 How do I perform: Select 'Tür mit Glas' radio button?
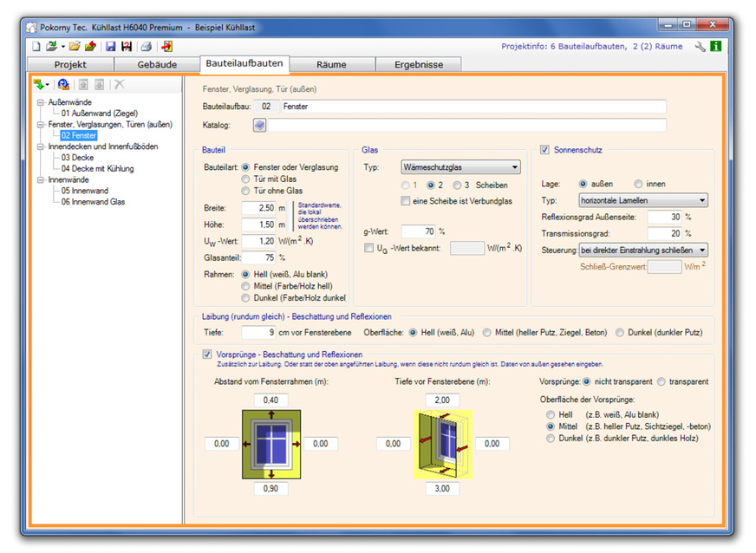click(245, 179)
